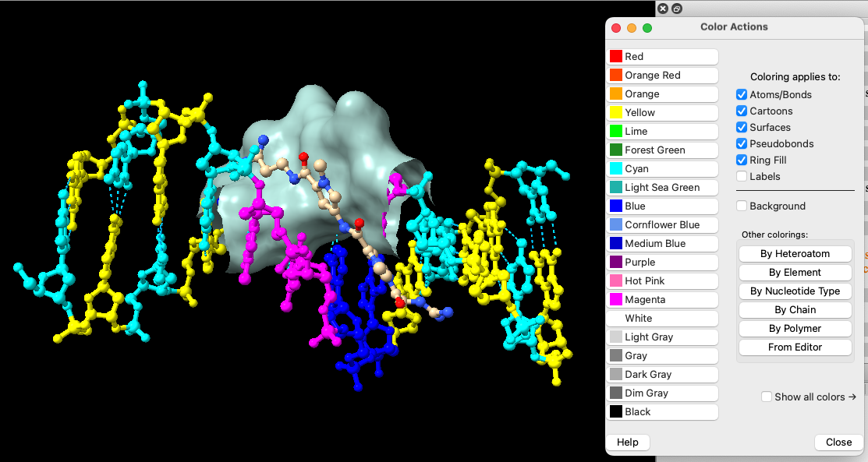The image size is (868, 462).
Task: Color the structure By Chain
Action: click(x=795, y=310)
